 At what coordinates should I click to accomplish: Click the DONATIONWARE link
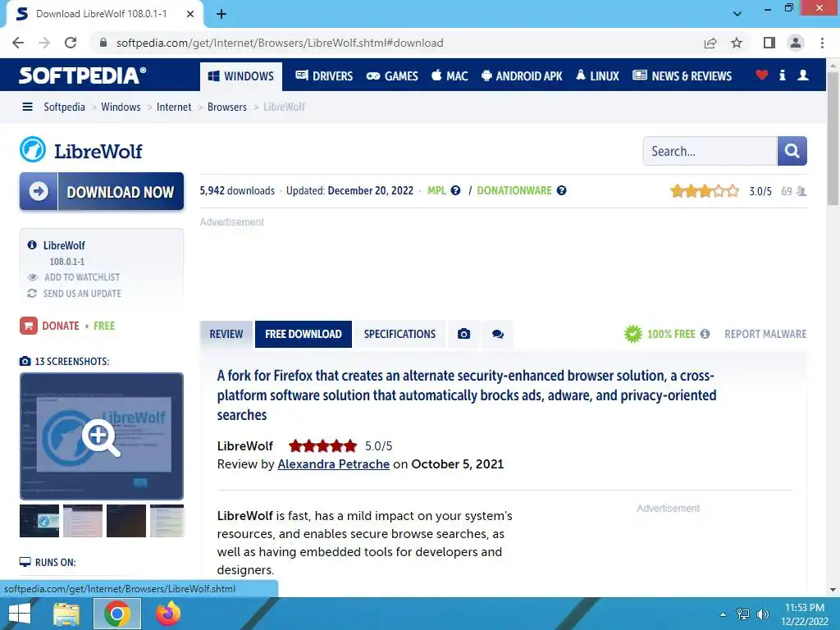pos(514,190)
